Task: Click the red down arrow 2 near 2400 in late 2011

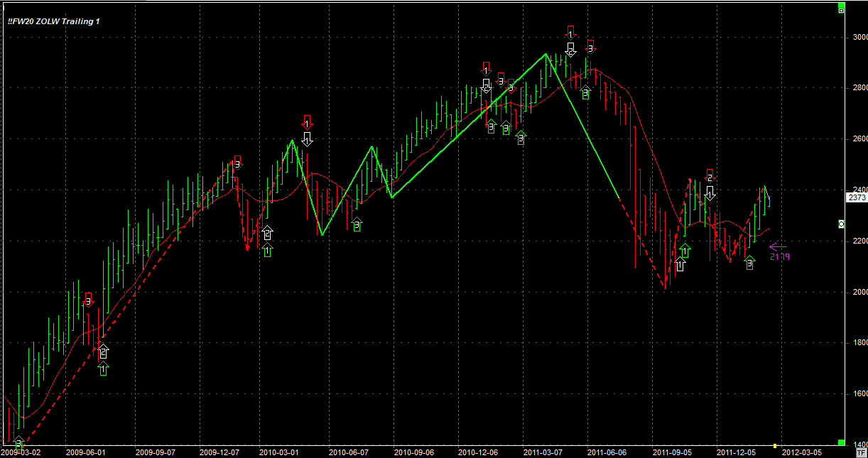Action: pyautogui.click(x=709, y=175)
